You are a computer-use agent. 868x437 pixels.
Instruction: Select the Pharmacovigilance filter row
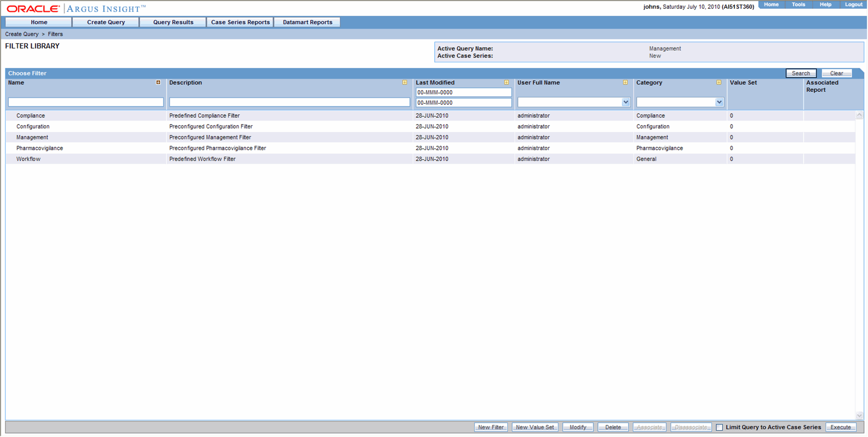pos(40,148)
